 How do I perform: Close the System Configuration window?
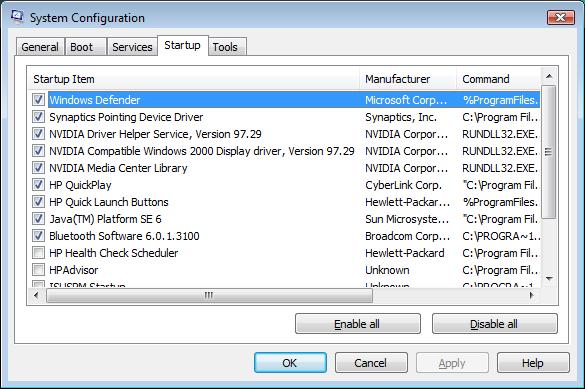pyautogui.click(x=560, y=17)
